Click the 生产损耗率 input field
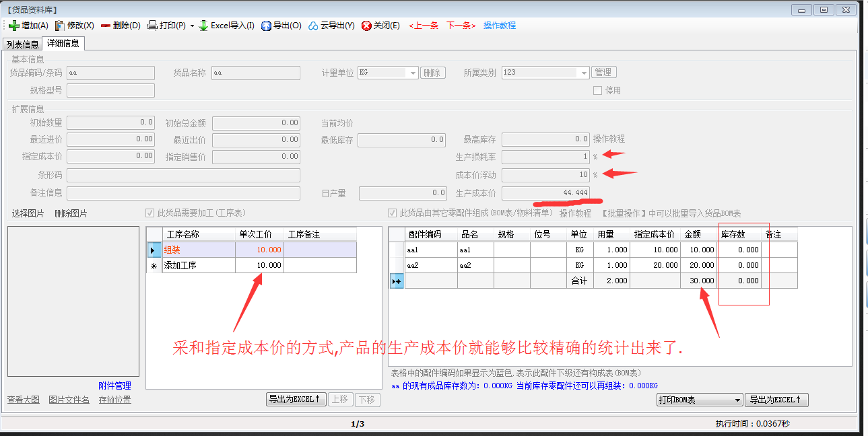 [545, 157]
